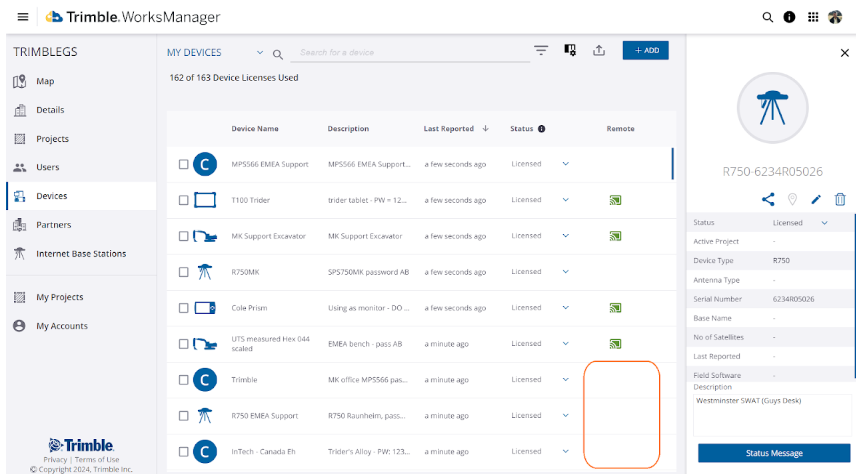Click the filter devices icon

pos(541,51)
